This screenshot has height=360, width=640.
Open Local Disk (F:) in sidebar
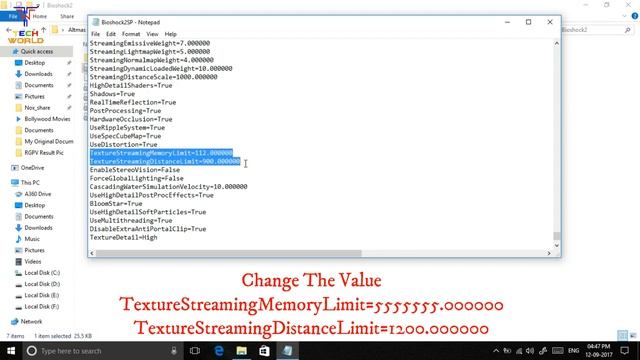(x=42, y=306)
